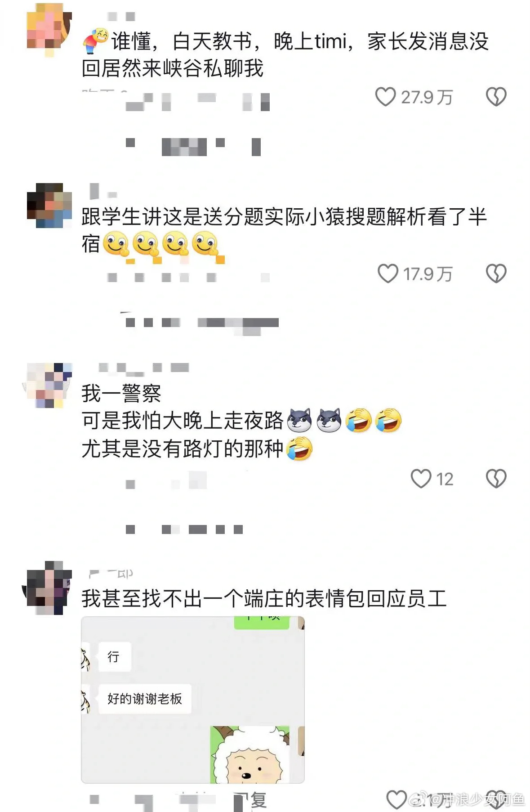This screenshot has width=530, height=812.
Task: Select comment text 可是我怕大晚上走夜路
Action: click(183, 421)
